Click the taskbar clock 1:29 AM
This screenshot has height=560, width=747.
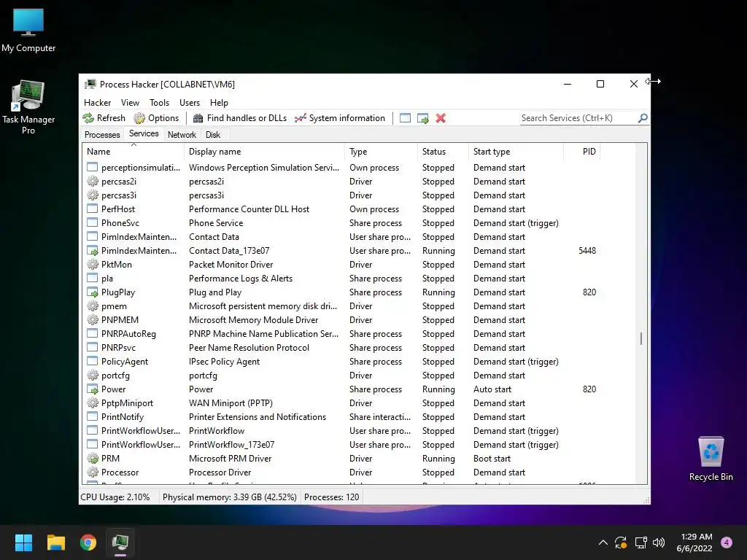697,537
